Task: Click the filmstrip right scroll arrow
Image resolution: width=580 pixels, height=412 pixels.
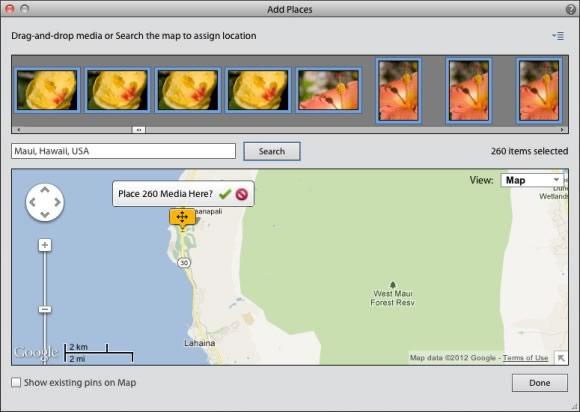Action: click(562, 130)
